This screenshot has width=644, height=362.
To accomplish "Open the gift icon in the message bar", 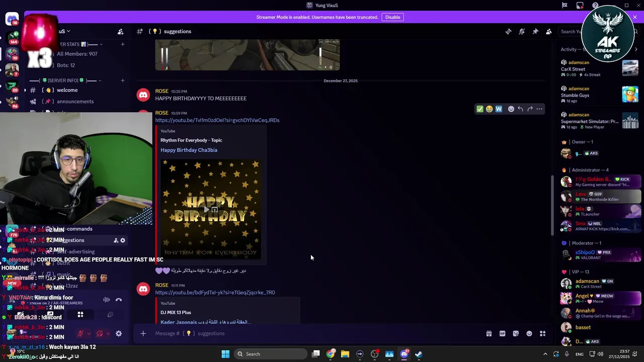I will pos(489,333).
